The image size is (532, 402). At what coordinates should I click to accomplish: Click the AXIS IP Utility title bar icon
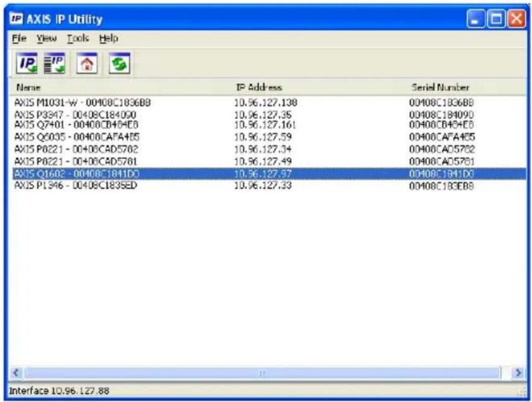click(x=16, y=19)
